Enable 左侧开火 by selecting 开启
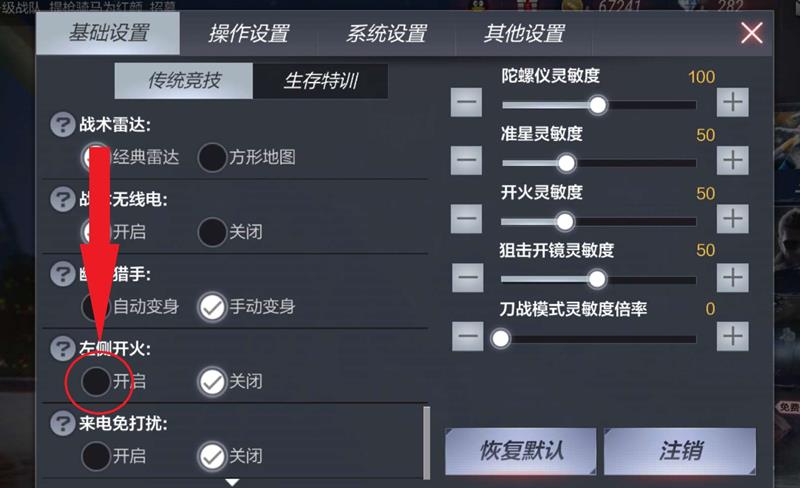Image resolution: width=800 pixels, height=488 pixels. (96, 381)
